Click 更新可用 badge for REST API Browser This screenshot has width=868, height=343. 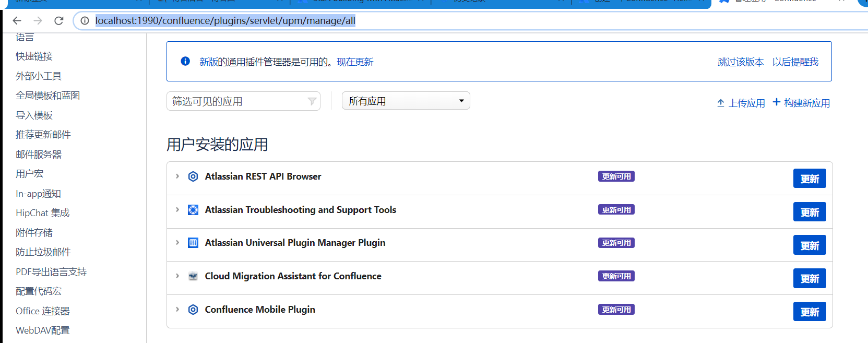click(x=616, y=176)
